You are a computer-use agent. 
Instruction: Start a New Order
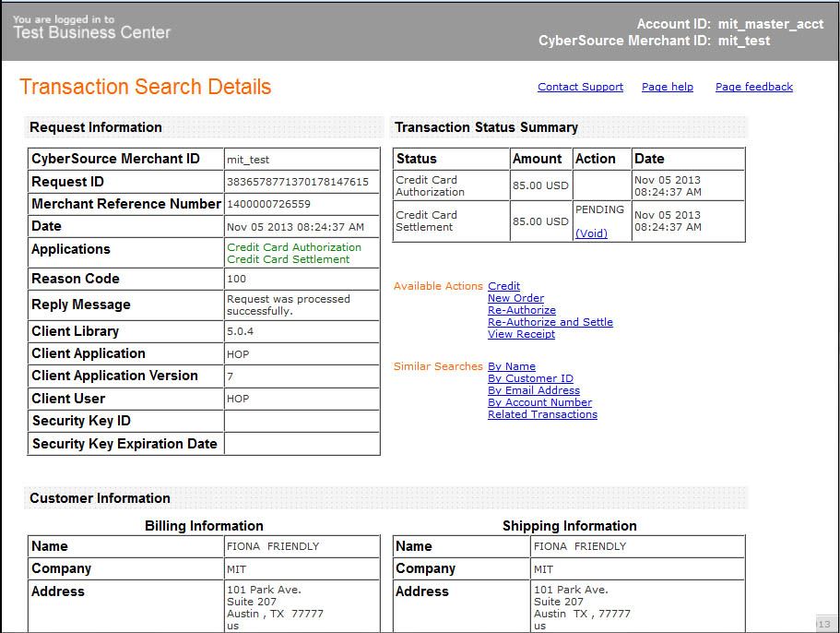pyautogui.click(x=515, y=298)
